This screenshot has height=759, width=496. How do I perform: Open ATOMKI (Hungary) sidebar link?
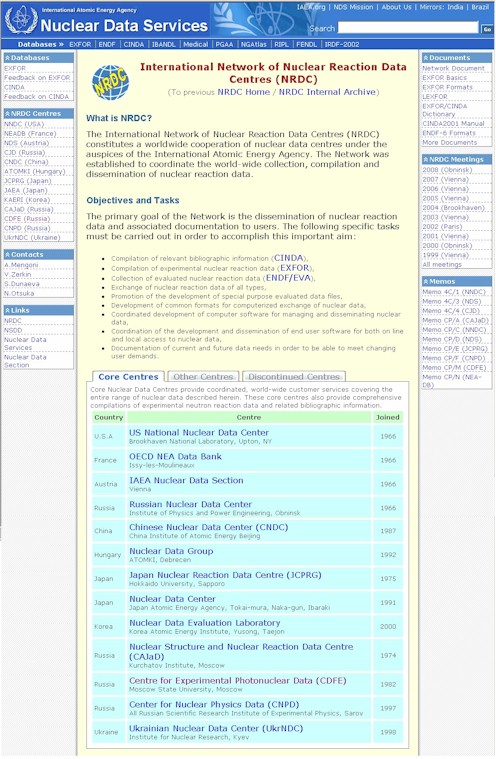34,171
